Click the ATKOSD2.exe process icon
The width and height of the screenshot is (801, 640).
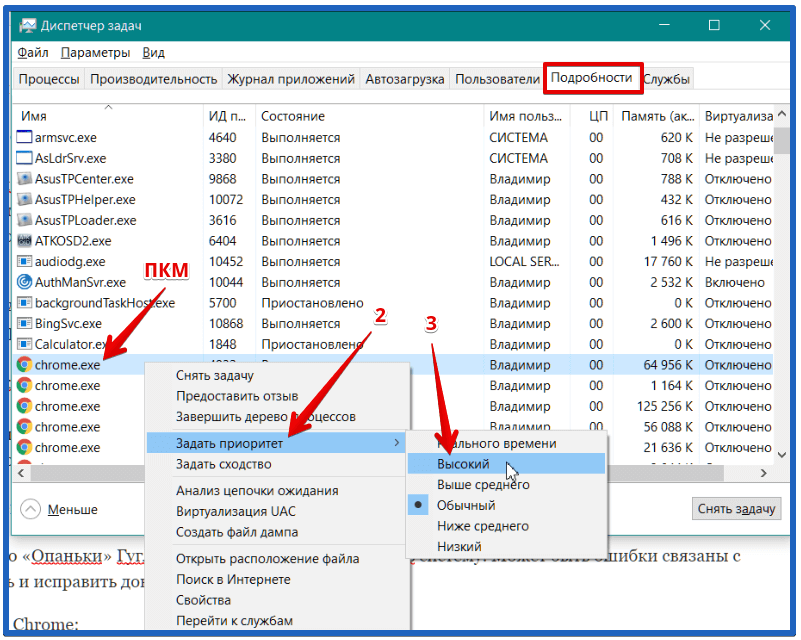24,241
